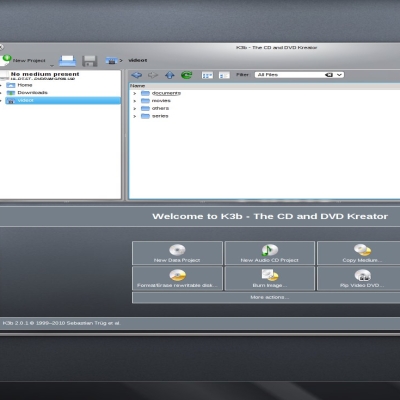The height and width of the screenshot is (400, 400).
Task: Start a New Data Project
Action: coord(177,253)
